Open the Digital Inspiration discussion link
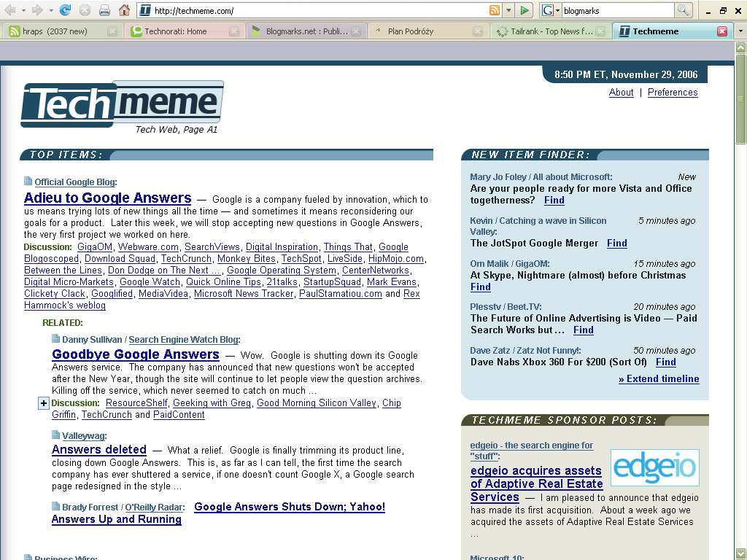The width and height of the screenshot is (747, 560). click(x=282, y=247)
